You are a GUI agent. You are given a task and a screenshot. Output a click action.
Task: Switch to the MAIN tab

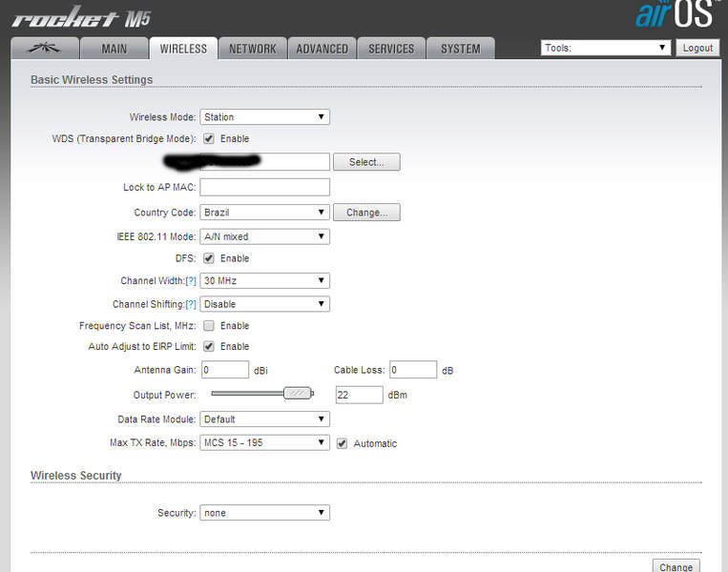click(x=114, y=49)
